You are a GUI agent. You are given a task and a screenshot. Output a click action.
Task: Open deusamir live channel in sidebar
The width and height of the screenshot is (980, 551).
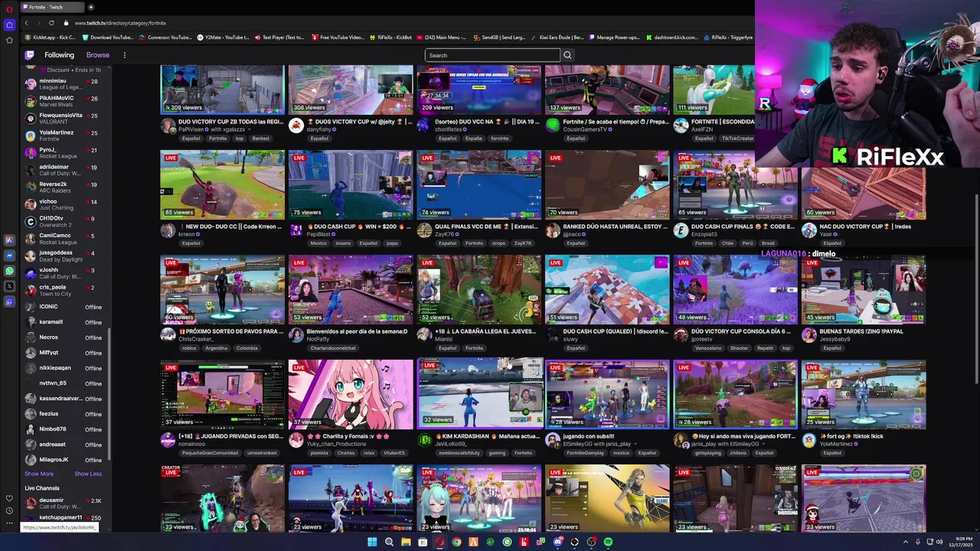coord(64,503)
